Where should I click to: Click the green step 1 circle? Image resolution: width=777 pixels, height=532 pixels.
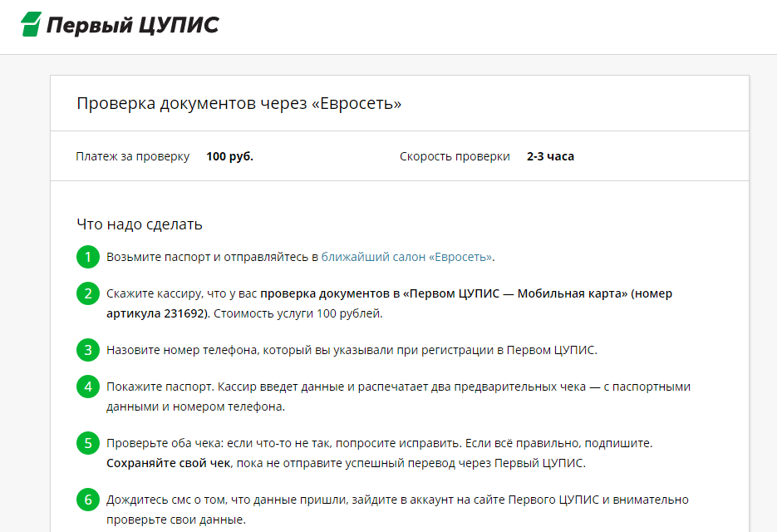88,257
